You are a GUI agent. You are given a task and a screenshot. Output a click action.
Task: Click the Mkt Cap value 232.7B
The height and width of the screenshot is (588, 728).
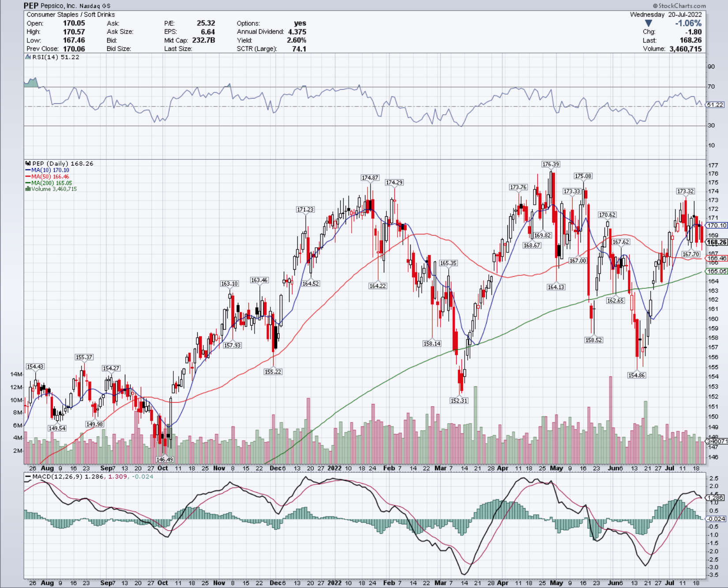coord(203,40)
